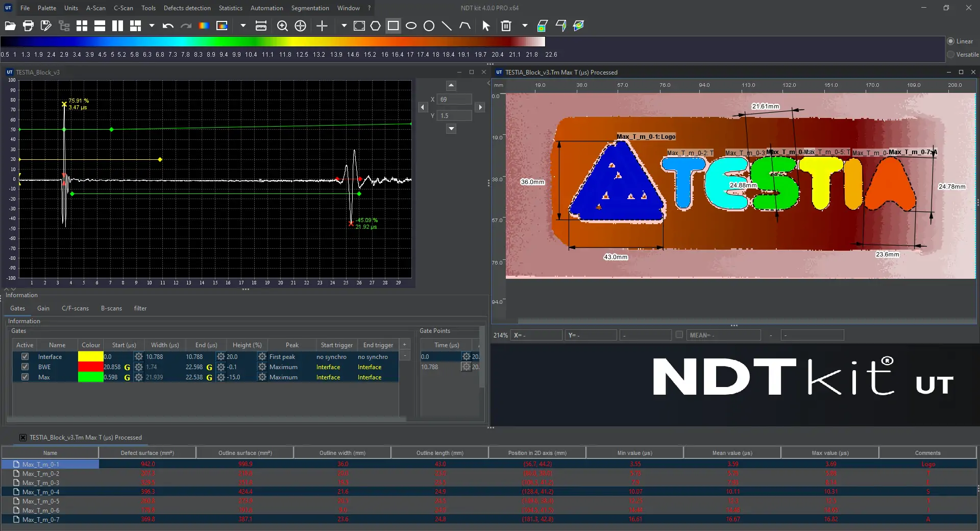Click the save-with-pencil toolbar icon
Image resolution: width=980 pixels, height=531 pixels.
point(46,26)
